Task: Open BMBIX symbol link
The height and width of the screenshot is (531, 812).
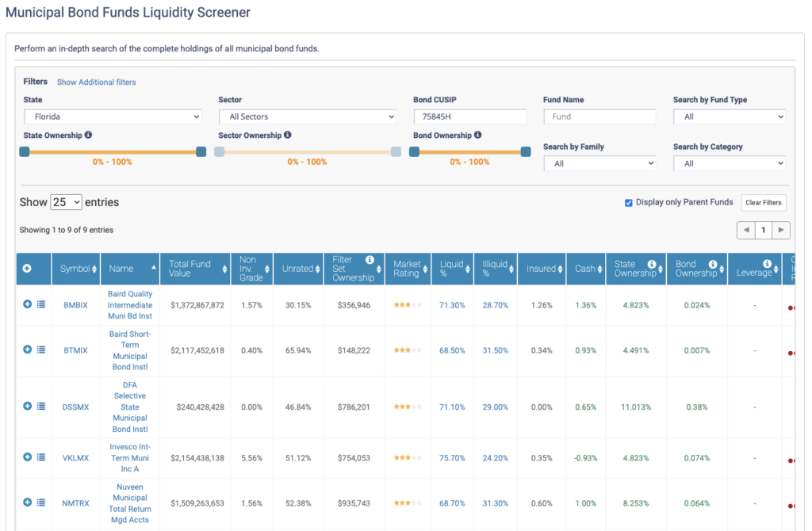Action: [x=75, y=305]
